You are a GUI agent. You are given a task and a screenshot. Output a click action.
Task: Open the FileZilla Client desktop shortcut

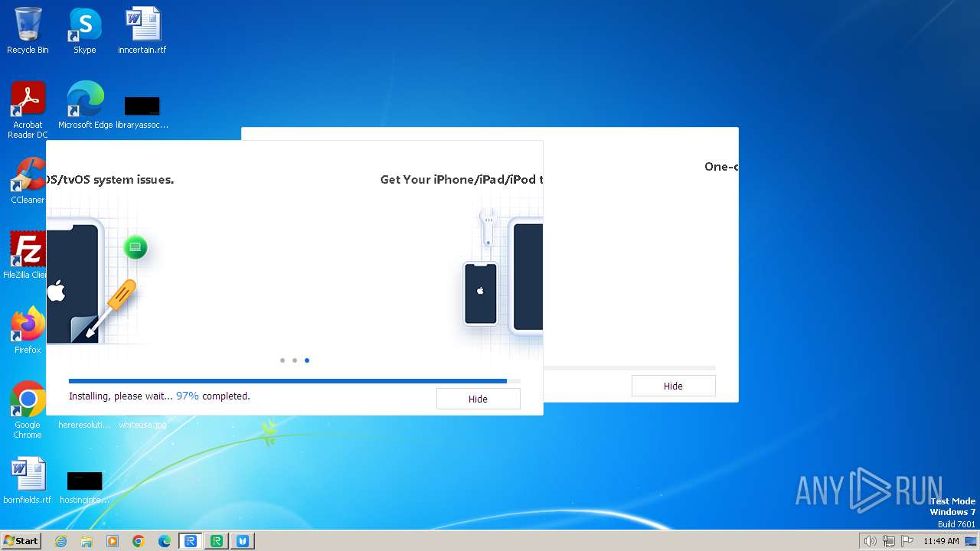point(24,255)
